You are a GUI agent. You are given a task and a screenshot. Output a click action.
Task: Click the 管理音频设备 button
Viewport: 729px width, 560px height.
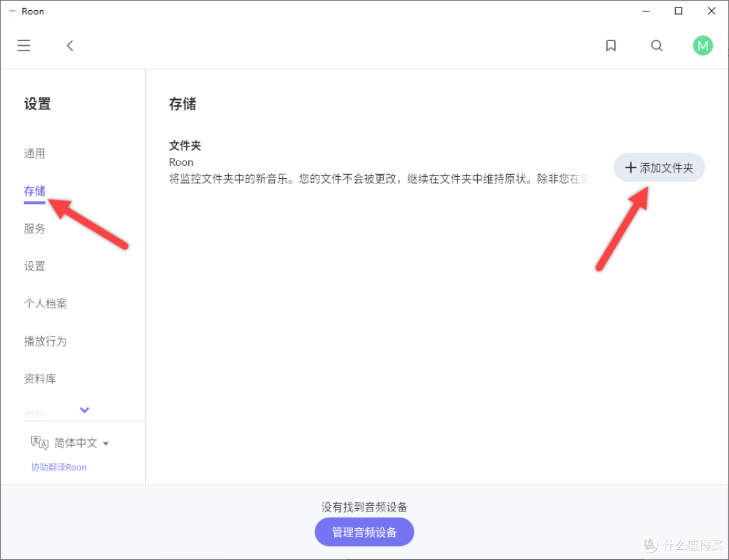(364, 532)
